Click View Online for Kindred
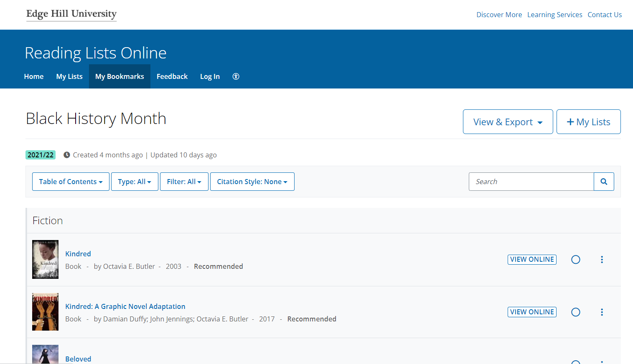Viewport: 633px width, 364px height. tap(532, 260)
